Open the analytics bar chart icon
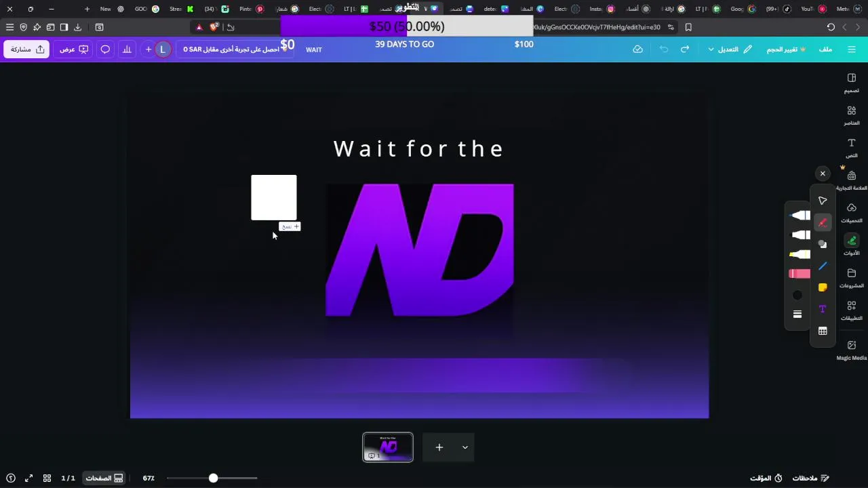Viewport: 868px width, 488px height. (x=127, y=49)
